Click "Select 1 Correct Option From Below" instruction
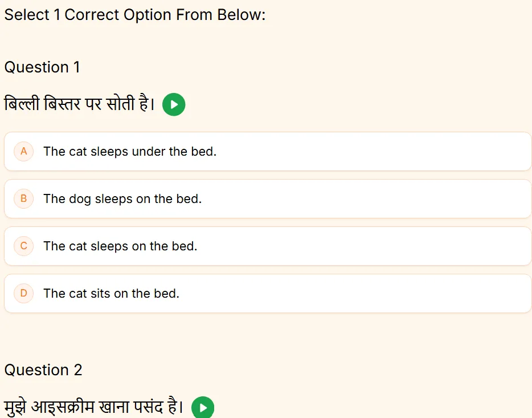The width and height of the screenshot is (532, 418). pos(135,15)
